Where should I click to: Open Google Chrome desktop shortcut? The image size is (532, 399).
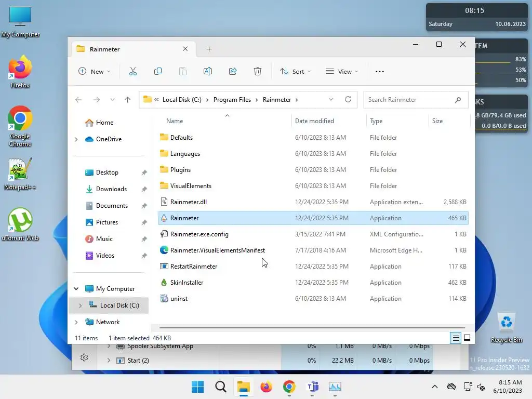[20, 126]
